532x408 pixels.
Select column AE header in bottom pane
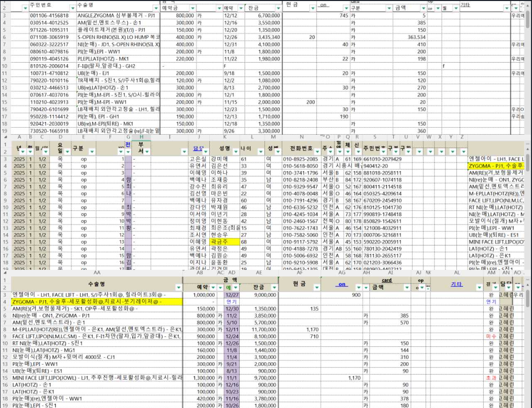tap(259, 273)
